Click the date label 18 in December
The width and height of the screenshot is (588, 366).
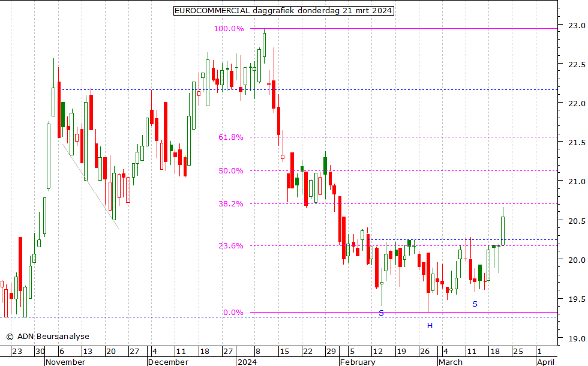point(205,352)
